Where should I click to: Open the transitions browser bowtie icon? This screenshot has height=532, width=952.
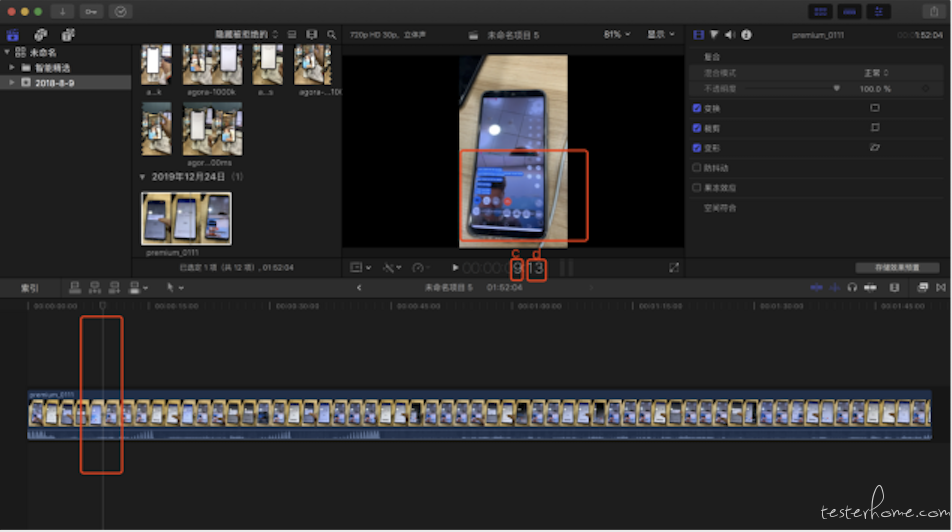941,287
